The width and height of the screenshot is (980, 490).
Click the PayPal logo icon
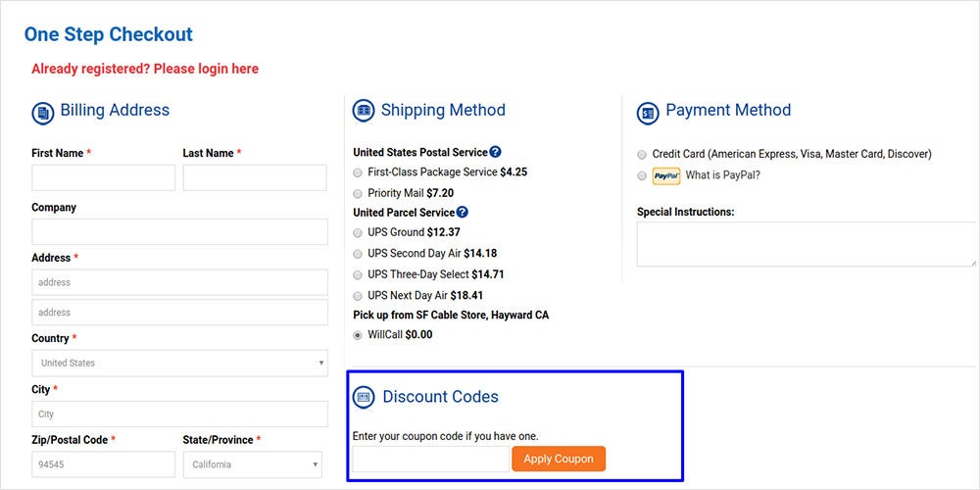(666, 176)
